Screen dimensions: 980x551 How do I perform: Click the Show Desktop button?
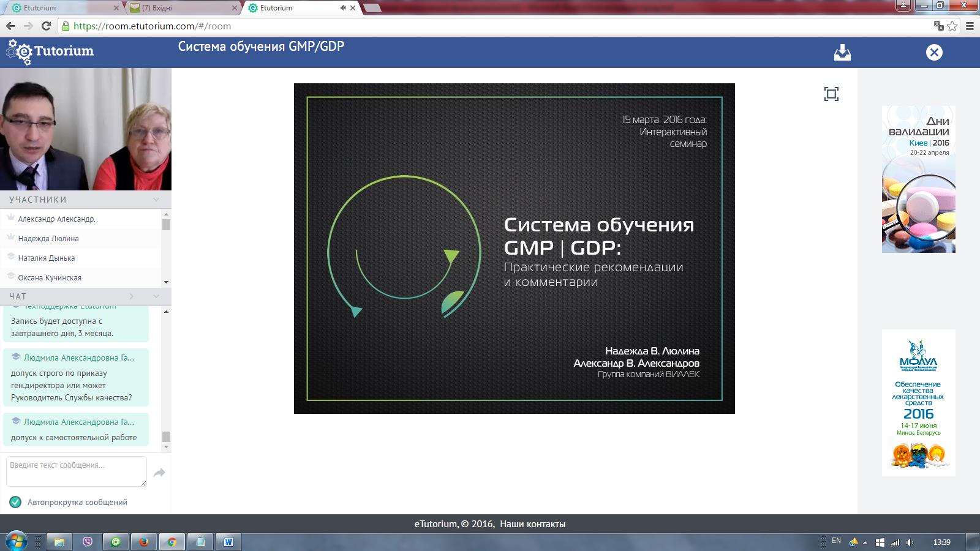tap(973, 542)
